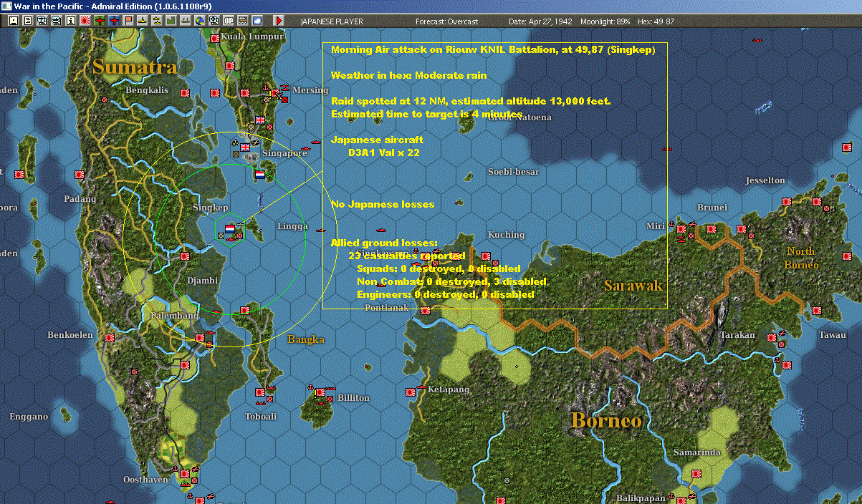The width and height of the screenshot is (862, 504).
Task: Click the 'Djambi' map label
Action: [x=201, y=281]
